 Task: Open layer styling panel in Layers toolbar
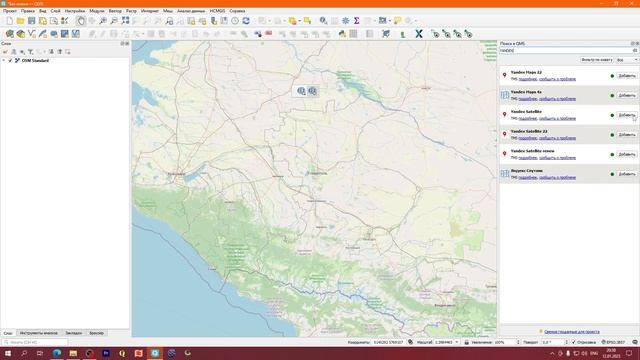click(x=5, y=52)
